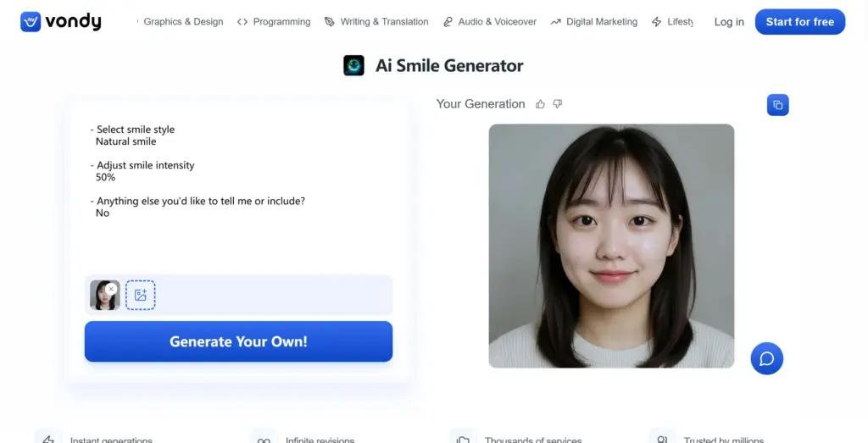Open the Programming menu
Viewport: 868px width, 443px height.
click(x=281, y=21)
